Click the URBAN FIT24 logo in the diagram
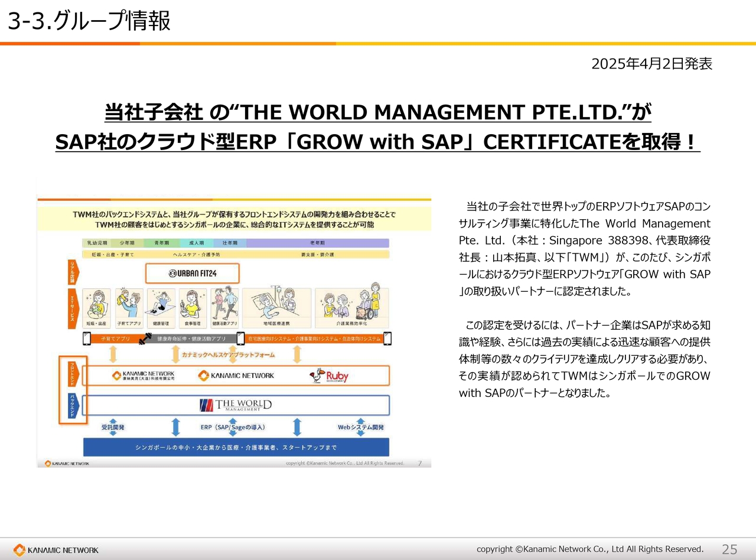The image size is (756, 560). pos(193,274)
